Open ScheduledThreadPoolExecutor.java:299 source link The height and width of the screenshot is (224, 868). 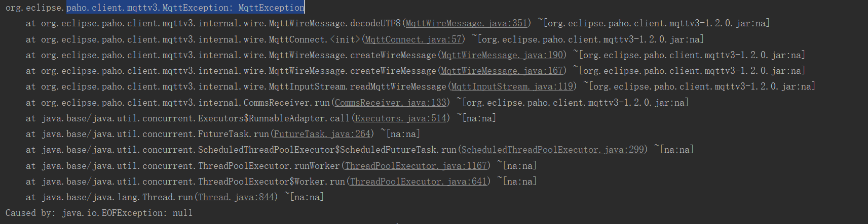552,150
